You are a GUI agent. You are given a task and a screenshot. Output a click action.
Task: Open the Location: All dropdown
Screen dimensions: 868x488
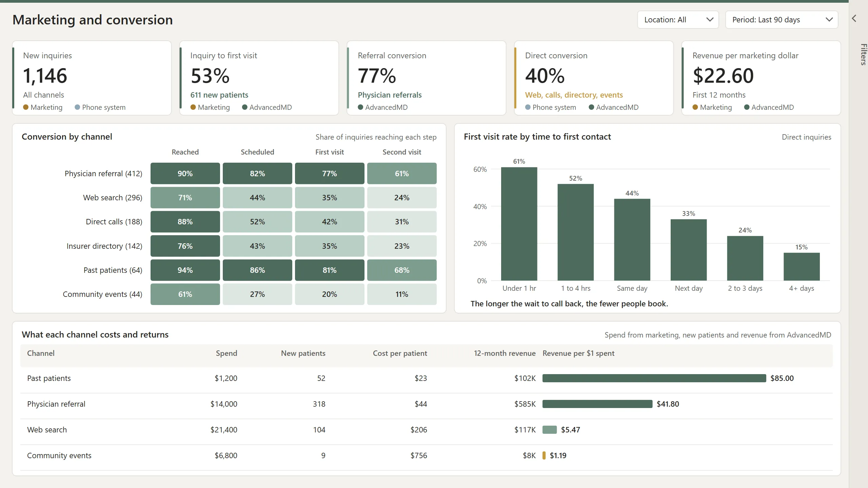(678, 20)
